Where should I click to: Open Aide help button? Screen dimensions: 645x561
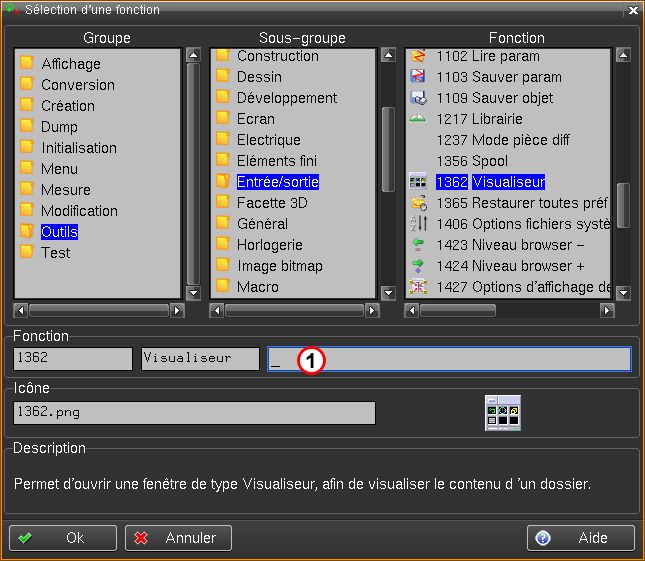[x=580, y=538]
